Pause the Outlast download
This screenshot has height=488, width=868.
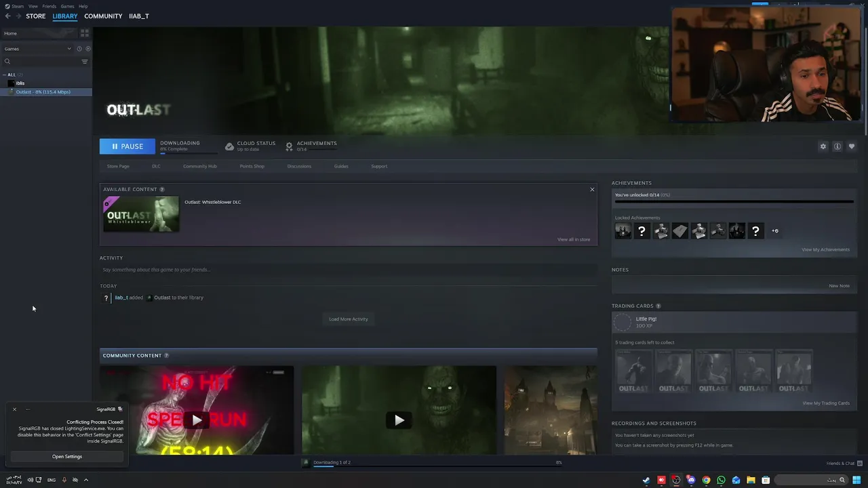tap(127, 146)
